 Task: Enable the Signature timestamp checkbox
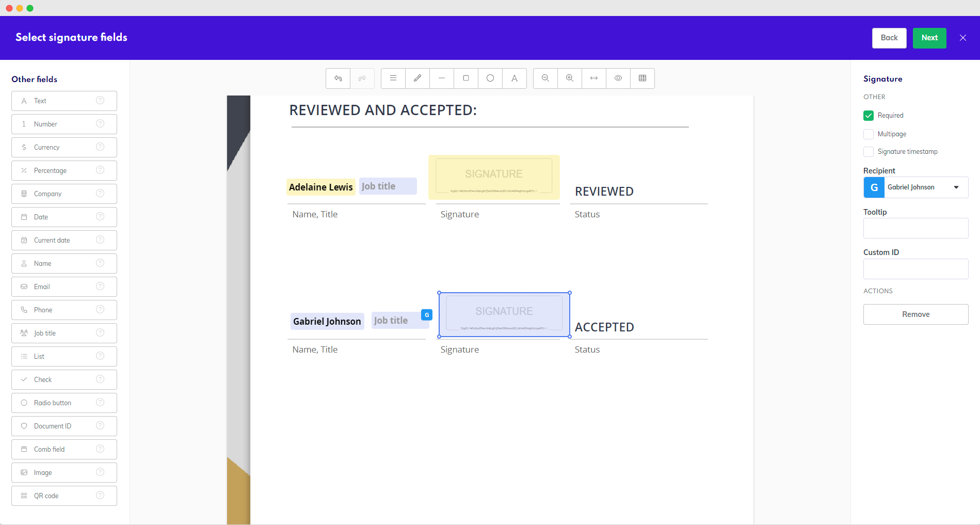click(x=869, y=152)
